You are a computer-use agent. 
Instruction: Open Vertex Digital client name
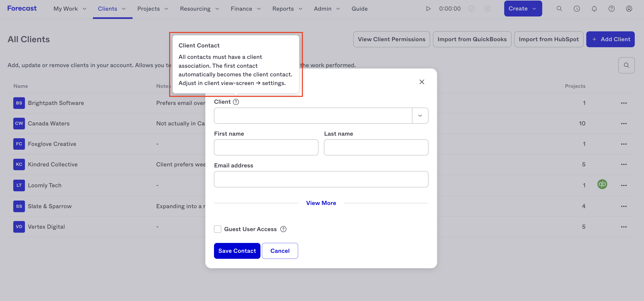[x=46, y=227]
